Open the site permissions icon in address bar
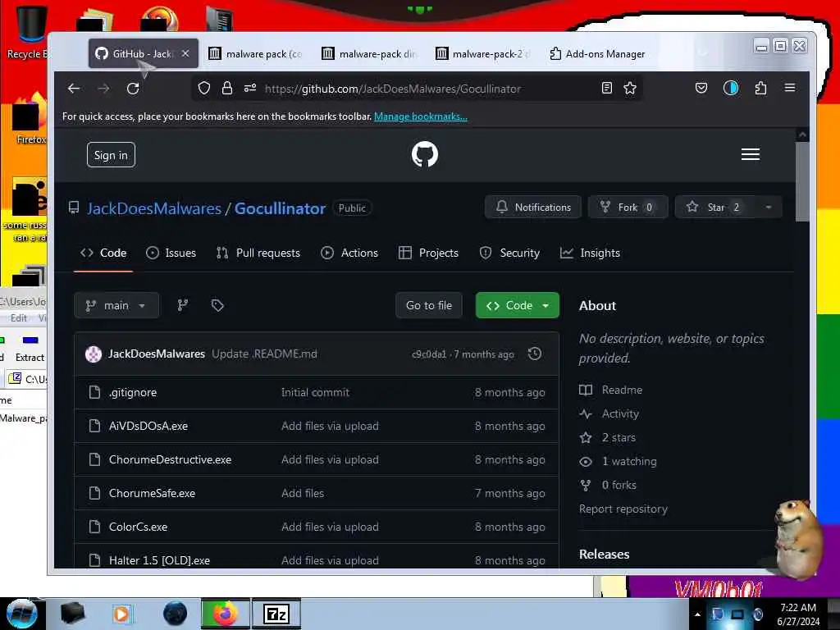 [250, 89]
